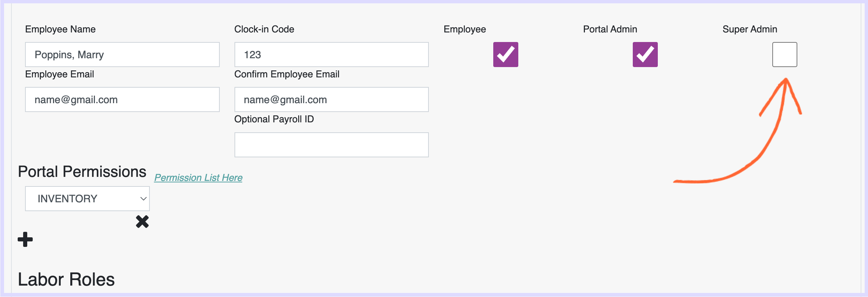Click the Super Admin label text
The image size is (868, 297).
(750, 29)
